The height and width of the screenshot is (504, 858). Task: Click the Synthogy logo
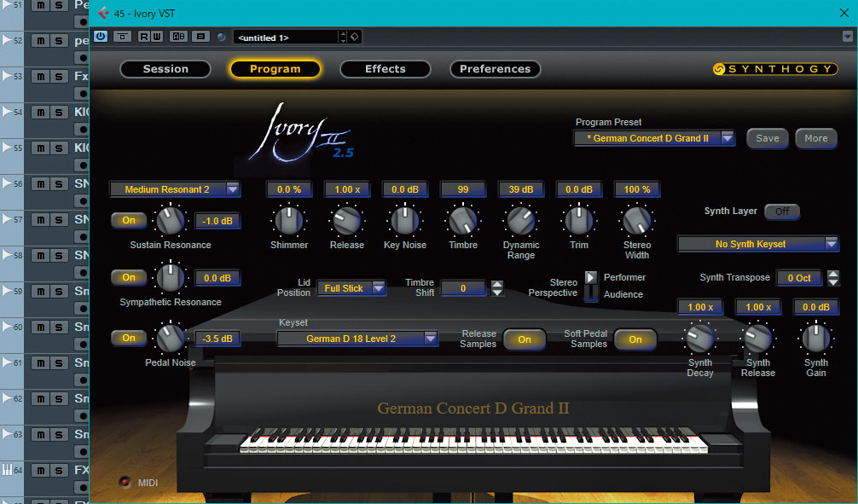[774, 69]
